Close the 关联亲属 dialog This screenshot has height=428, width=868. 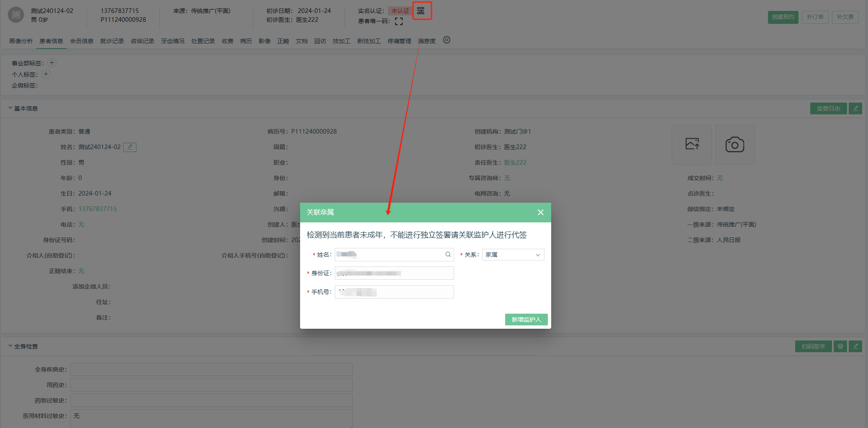[541, 212]
